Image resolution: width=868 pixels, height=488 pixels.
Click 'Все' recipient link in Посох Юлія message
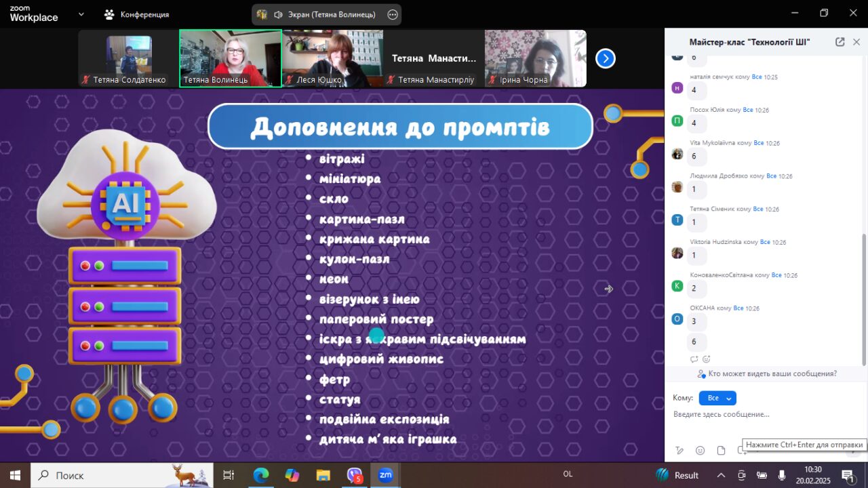point(748,110)
